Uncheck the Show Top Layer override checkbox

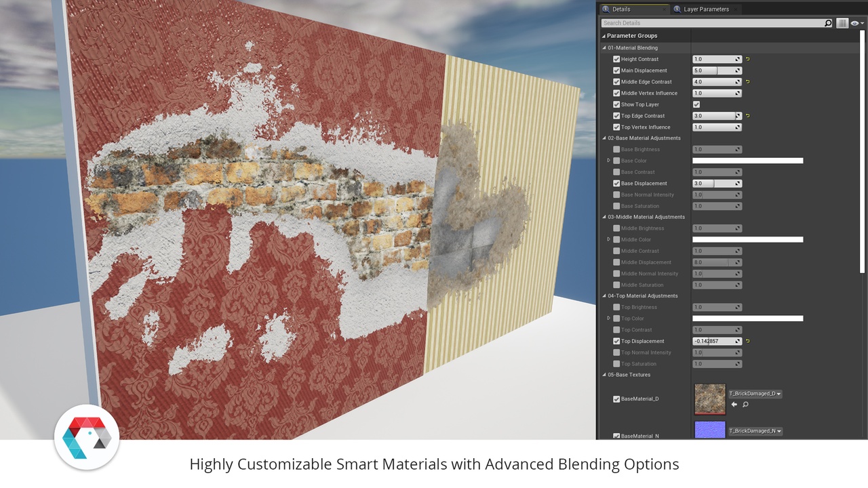(616, 104)
